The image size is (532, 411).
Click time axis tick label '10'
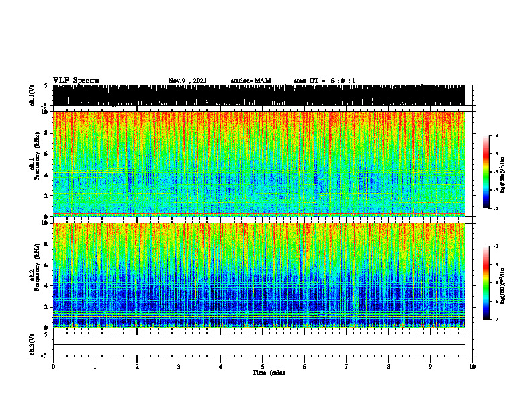point(472,367)
